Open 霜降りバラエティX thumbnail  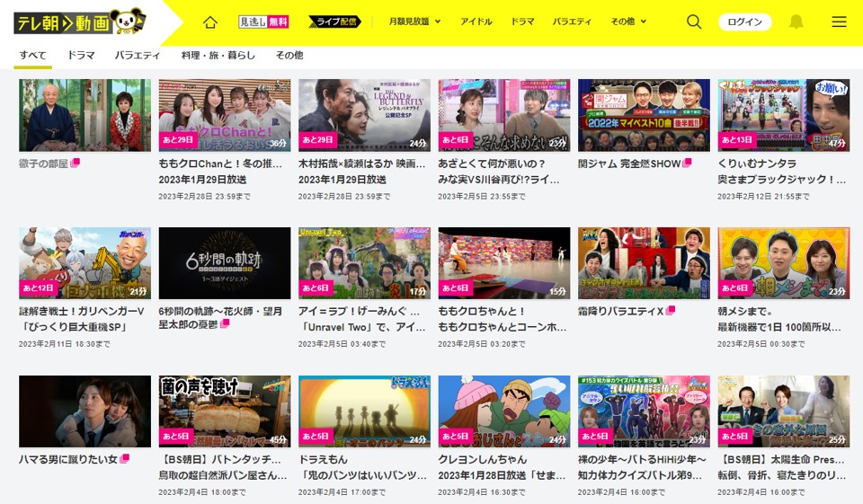644,263
